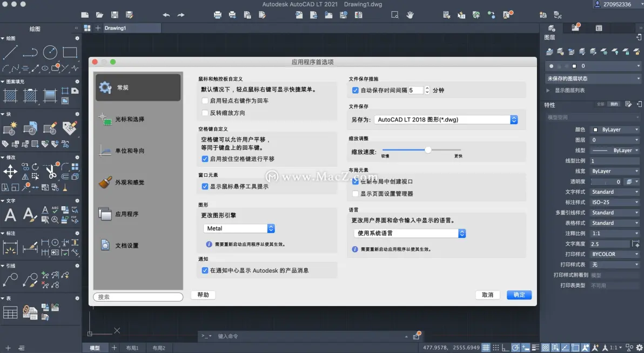Viewport: 644px width, 353px height.
Task: Select the Trim scissors tool in 修改 panel
Action: 51,171
